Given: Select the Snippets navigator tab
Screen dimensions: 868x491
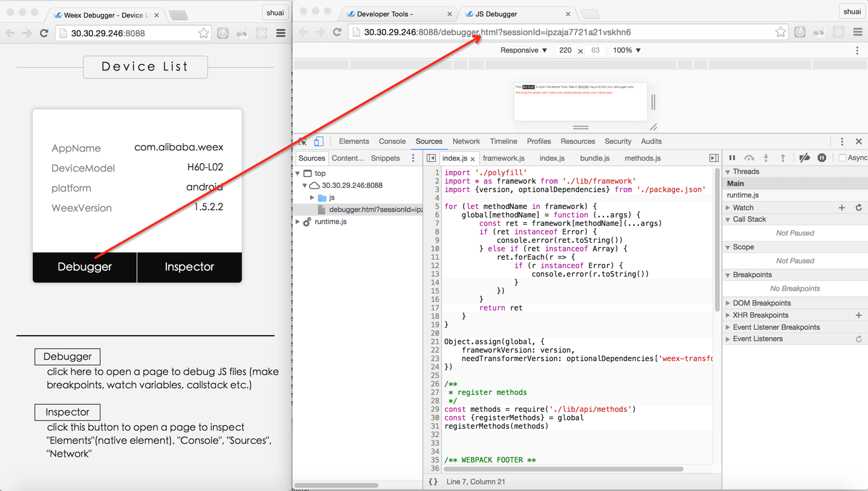Looking at the screenshot, I should click(x=386, y=158).
